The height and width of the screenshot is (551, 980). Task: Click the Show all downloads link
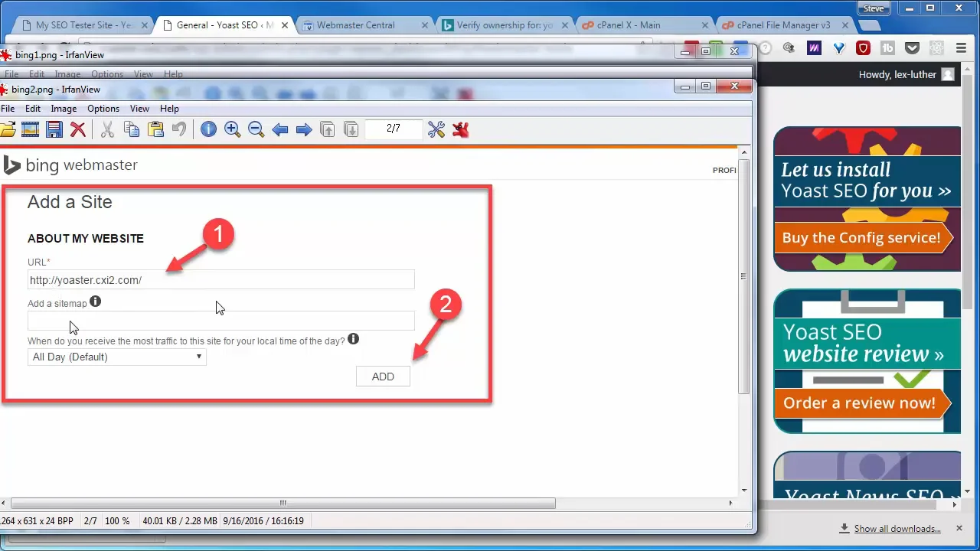[897, 529]
